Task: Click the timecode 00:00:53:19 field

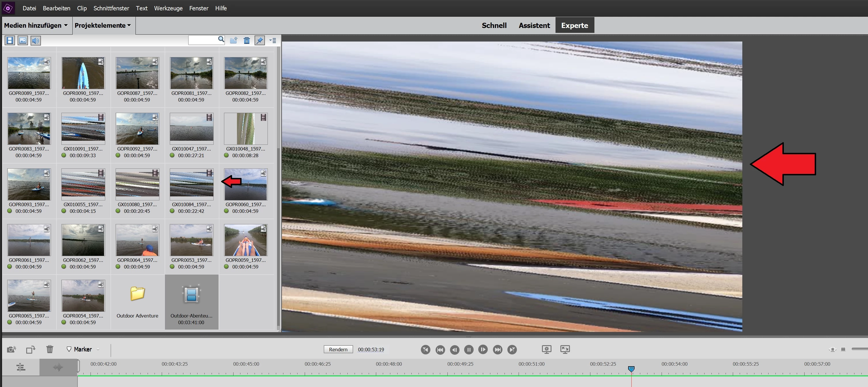Action: click(x=371, y=349)
